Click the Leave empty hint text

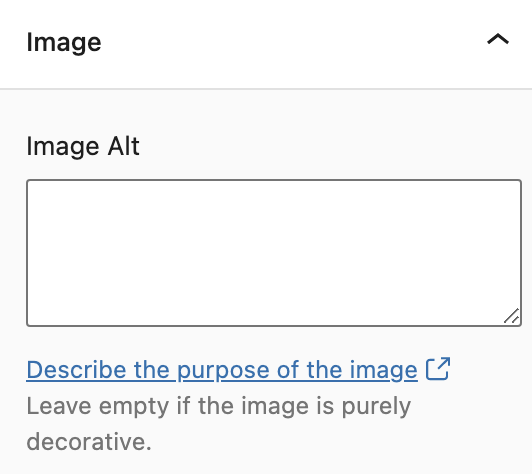218,424
